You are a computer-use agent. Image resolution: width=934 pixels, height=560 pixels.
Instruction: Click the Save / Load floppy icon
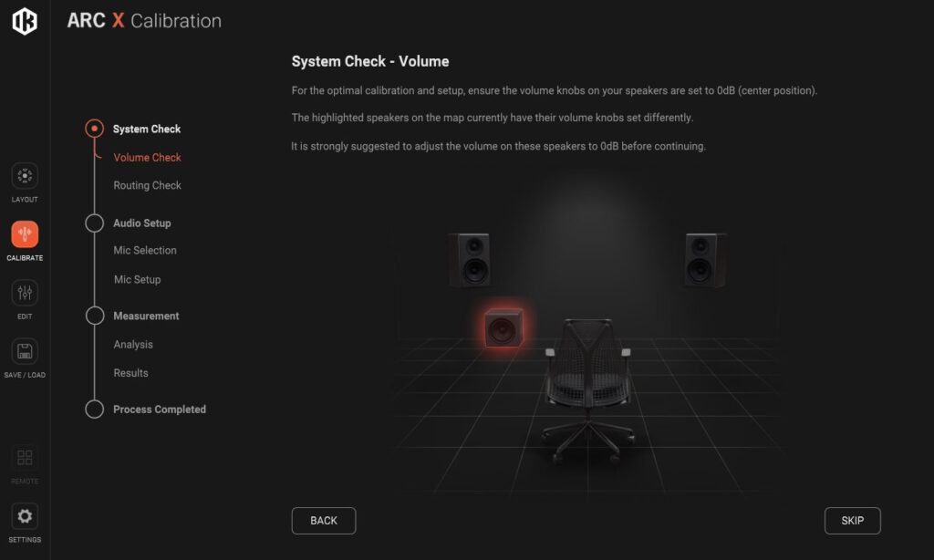tap(25, 351)
